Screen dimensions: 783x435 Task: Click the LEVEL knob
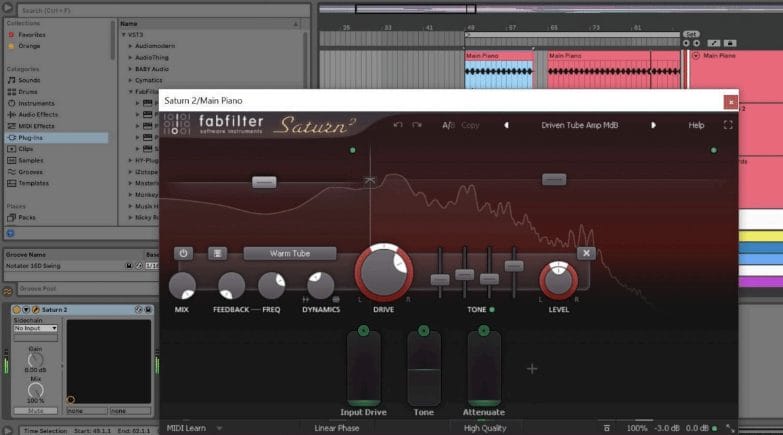coord(558,280)
